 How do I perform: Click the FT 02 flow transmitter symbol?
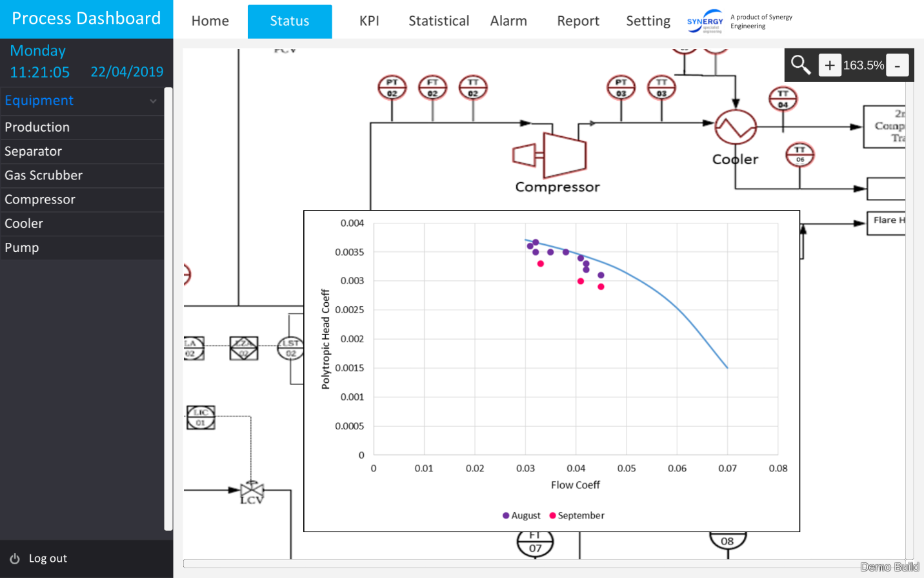point(432,88)
